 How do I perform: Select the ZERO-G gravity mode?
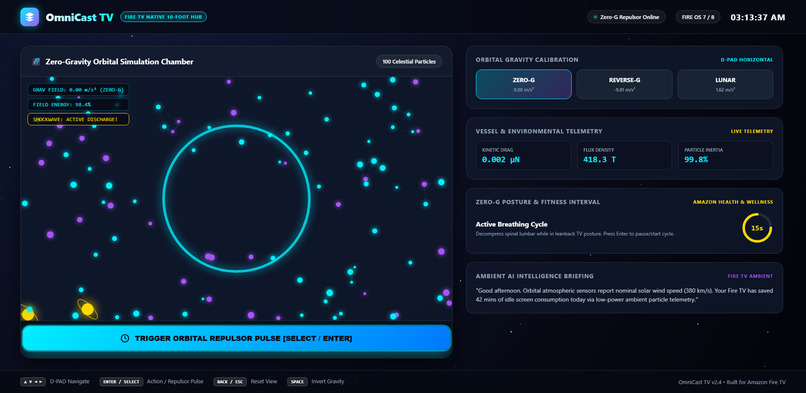[x=523, y=84]
